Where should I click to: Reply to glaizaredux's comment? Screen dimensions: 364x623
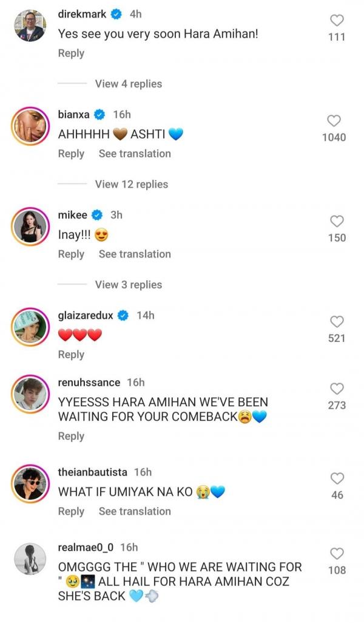click(x=71, y=354)
